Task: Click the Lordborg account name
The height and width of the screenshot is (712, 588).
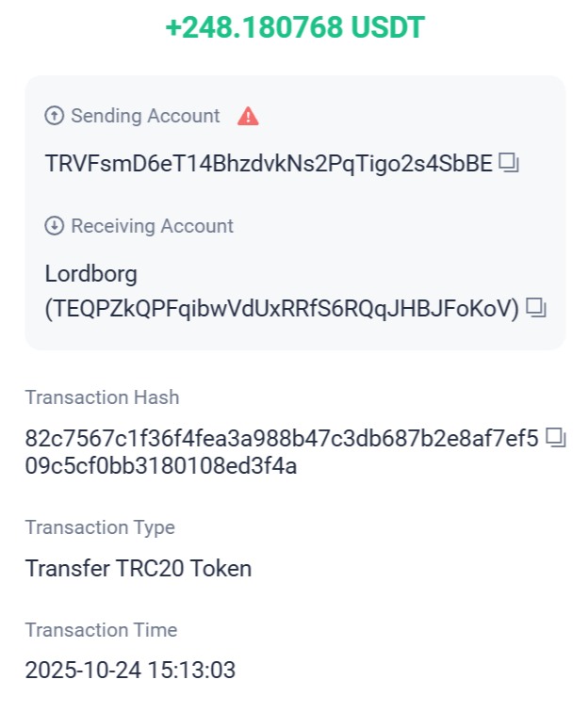Action: tap(91, 274)
